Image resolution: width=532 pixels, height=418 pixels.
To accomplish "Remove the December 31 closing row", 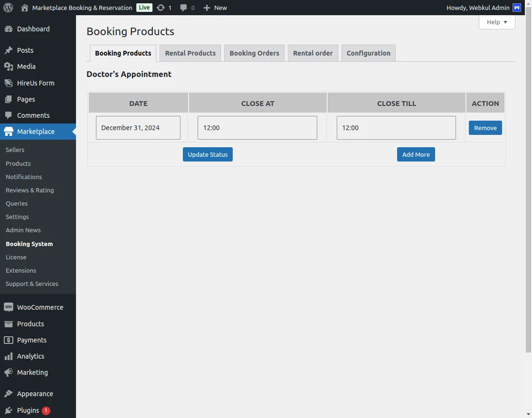I will click(x=485, y=128).
